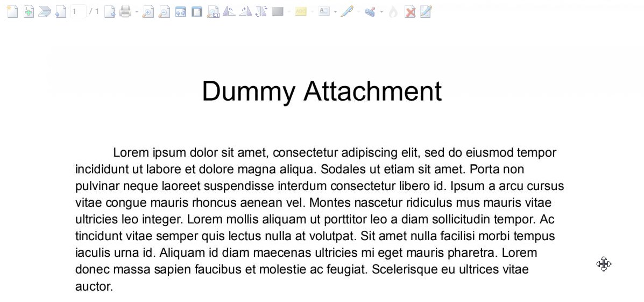Screen dimensions: 644x302
Task: Open the rectangle tool dropdown arrow
Action: click(289, 12)
